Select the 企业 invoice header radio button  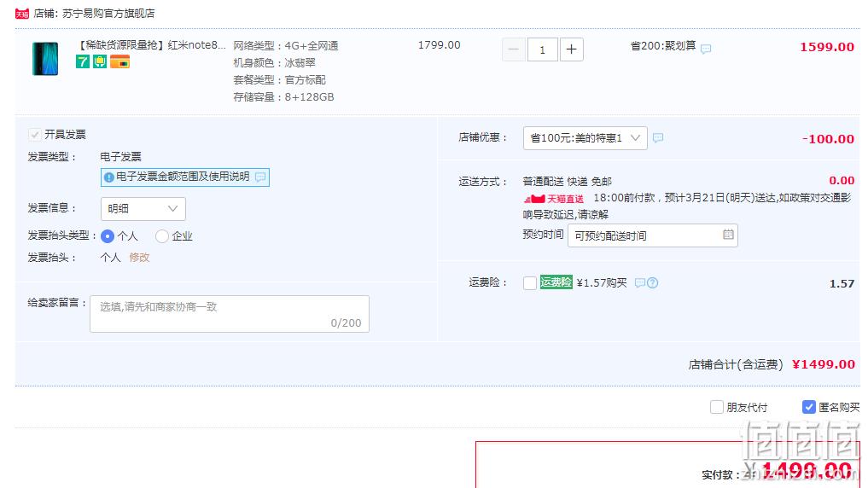pyautogui.click(x=161, y=236)
